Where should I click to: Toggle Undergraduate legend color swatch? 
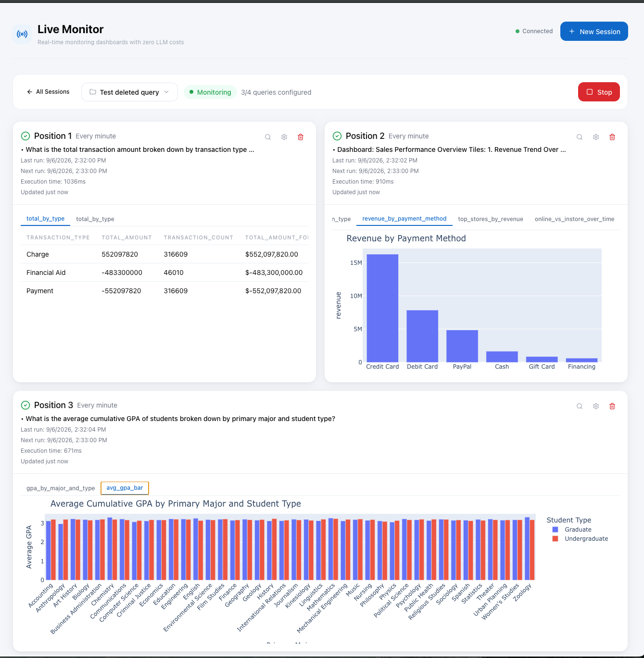click(555, 539)
